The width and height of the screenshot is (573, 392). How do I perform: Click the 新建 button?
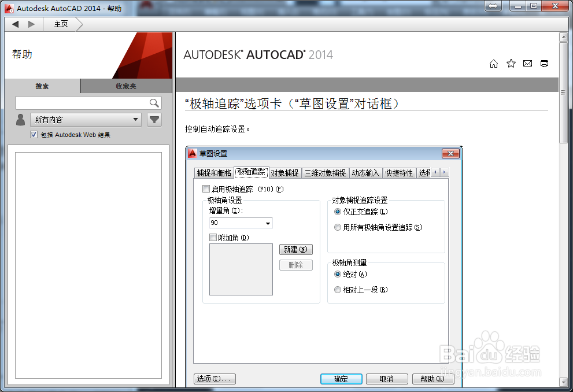(x=296, y=249)
